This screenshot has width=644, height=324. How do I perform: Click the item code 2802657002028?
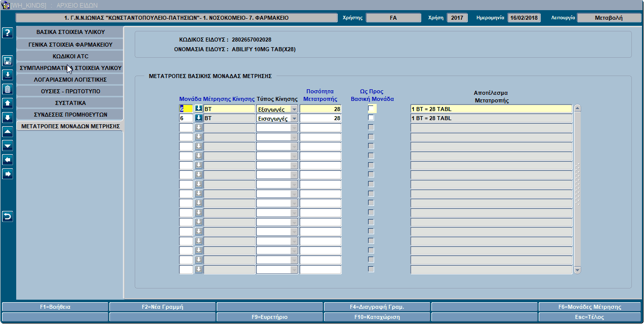(253, 40)
